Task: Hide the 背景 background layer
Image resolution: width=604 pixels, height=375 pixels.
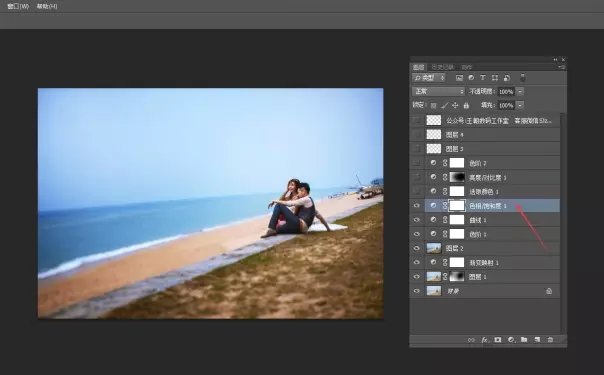Action: point(416,291)
